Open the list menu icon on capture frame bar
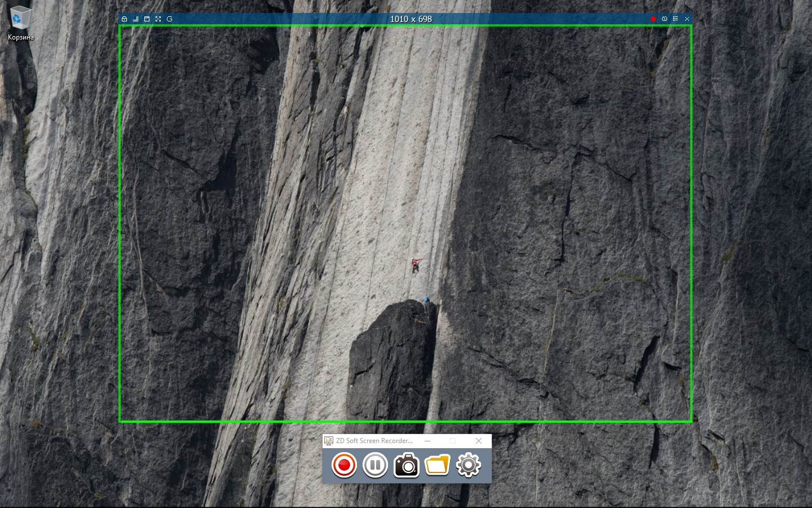The image size is (812, 508). (x=676, y=19)
